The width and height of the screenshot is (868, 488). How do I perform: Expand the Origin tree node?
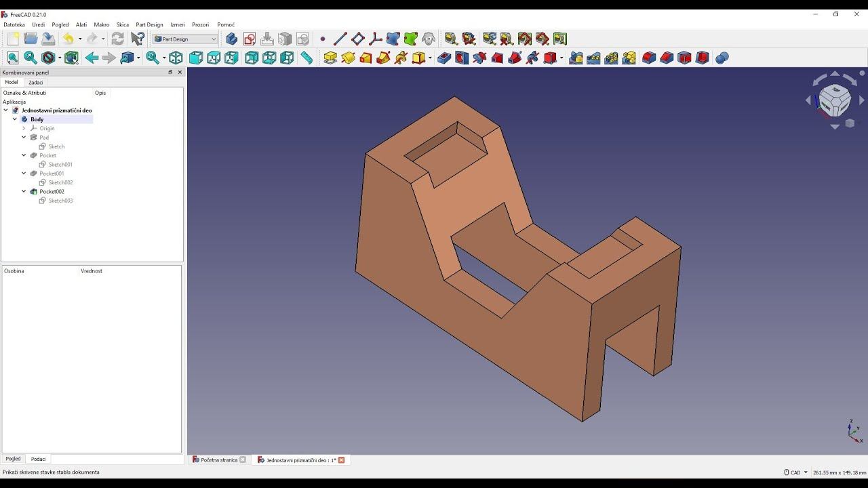tap(24, 128)
